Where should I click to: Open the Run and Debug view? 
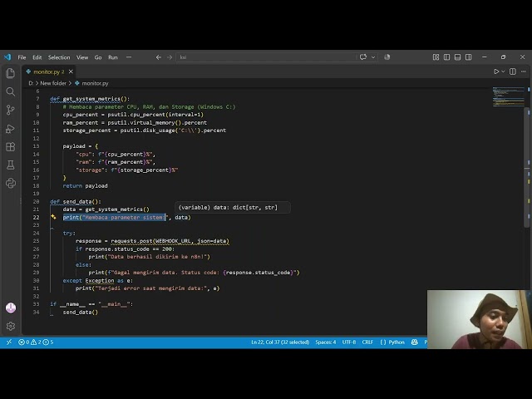pos(11,129)
